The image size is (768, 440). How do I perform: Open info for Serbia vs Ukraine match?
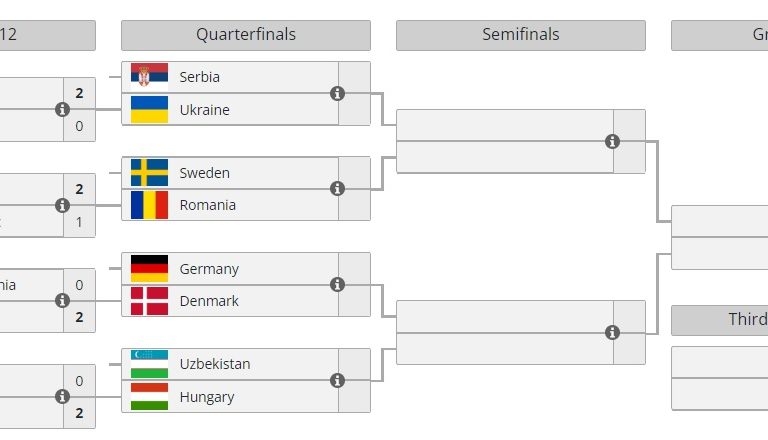pyautogui.click(x=337, y=93)
